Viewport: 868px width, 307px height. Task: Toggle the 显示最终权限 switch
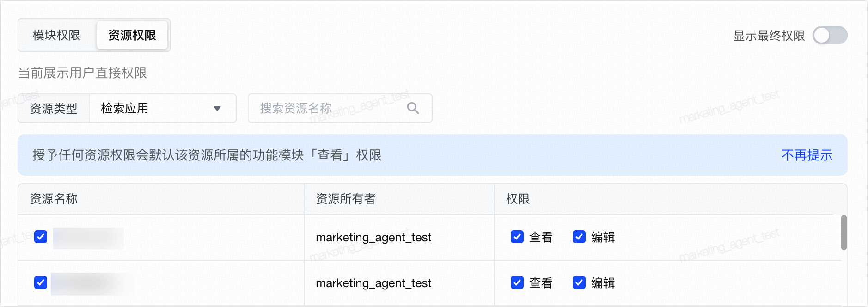pos(830,35)
